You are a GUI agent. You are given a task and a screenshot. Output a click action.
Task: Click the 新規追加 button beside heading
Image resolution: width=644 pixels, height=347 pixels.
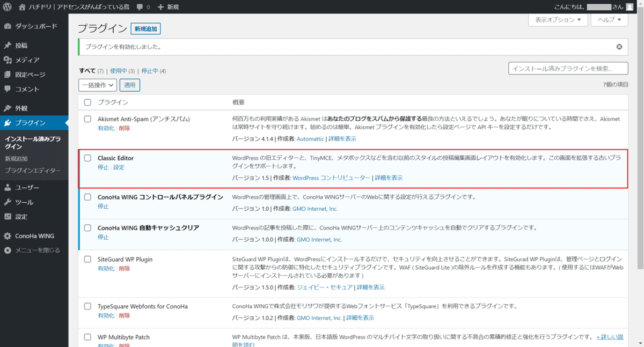[147, 29]
